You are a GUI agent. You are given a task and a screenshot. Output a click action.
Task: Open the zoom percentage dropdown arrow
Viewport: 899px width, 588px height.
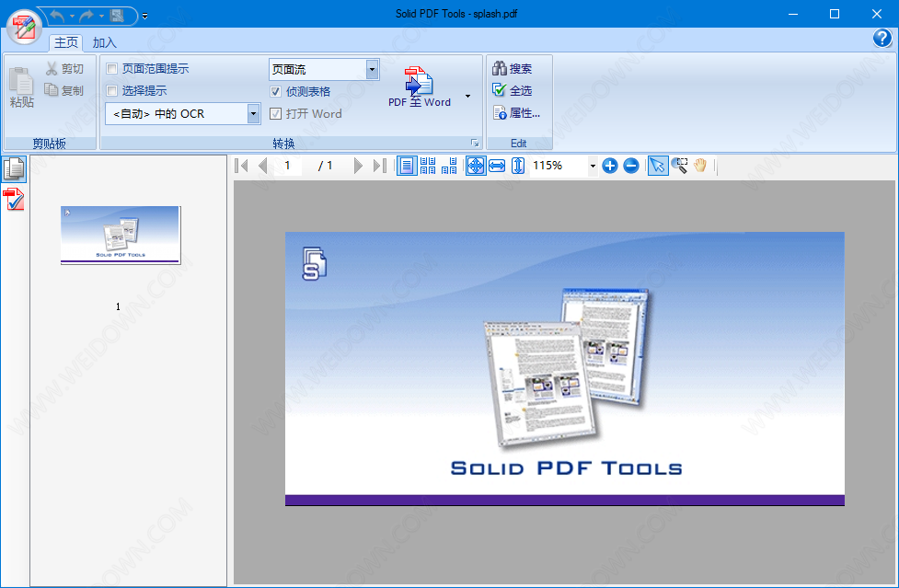click(593, 167)
